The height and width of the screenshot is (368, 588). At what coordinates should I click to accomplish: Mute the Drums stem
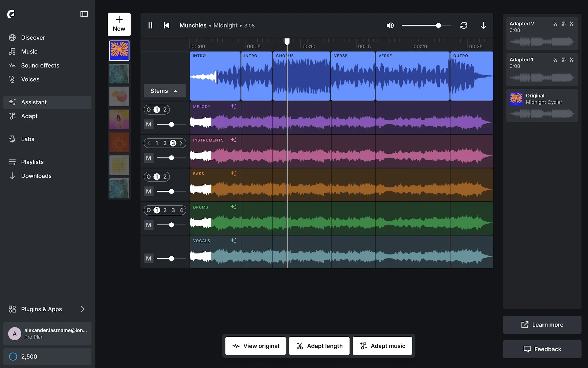point(148,225)
